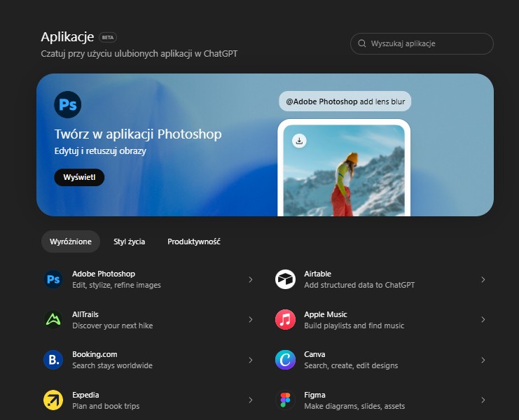Click the 'Figma' app name
The image size is (519, 420).
pos(314,395)
